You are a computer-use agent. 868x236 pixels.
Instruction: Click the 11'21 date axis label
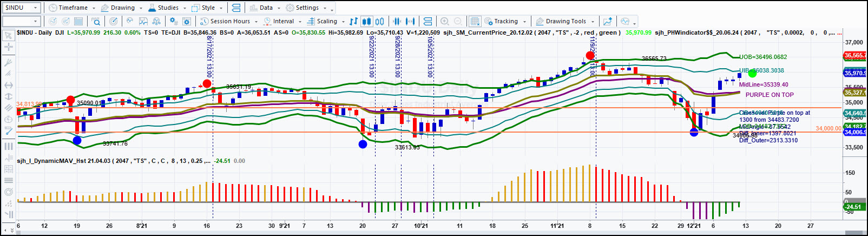pos(557,226)
